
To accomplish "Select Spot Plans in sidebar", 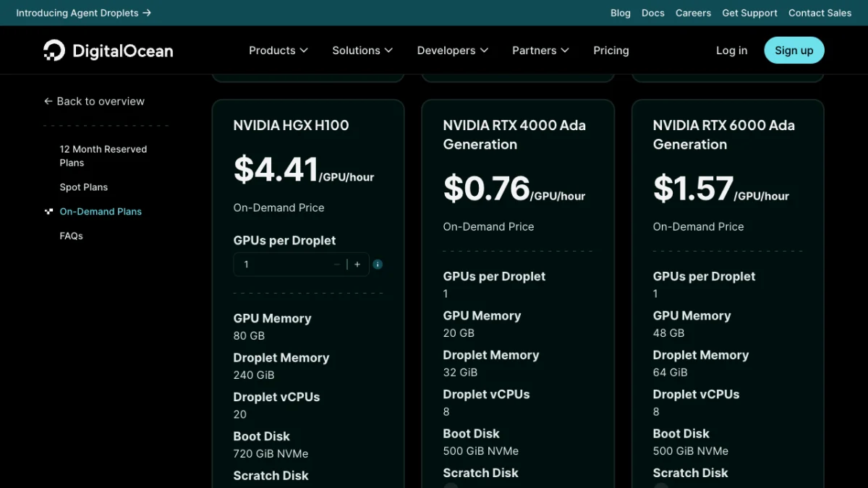I will click(x=84, y=187).
